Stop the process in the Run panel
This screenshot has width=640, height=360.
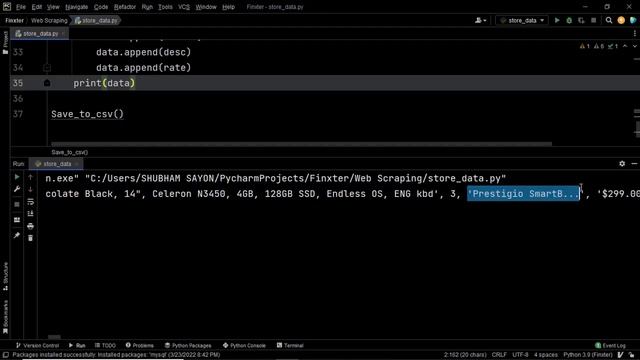point(17,204)
